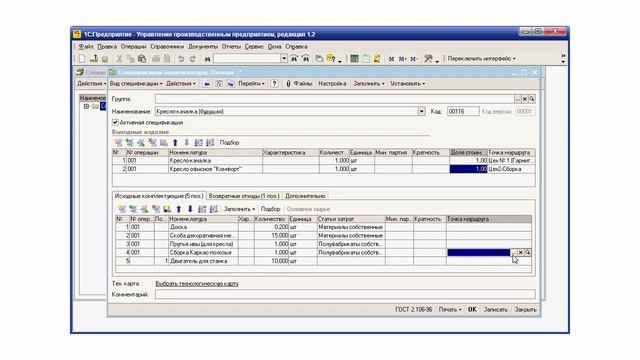Select the Кресло офисное "Комфорт" row

click(x=323, y=169)
